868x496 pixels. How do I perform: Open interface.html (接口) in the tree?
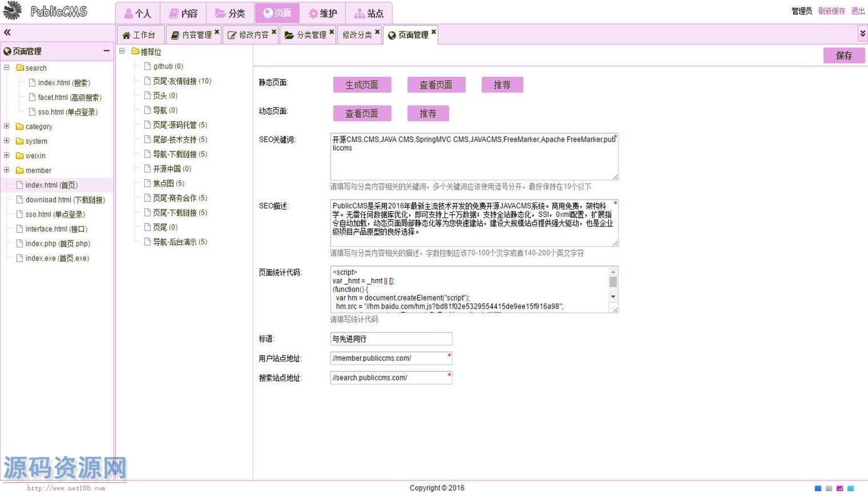[x=56, y=229]
